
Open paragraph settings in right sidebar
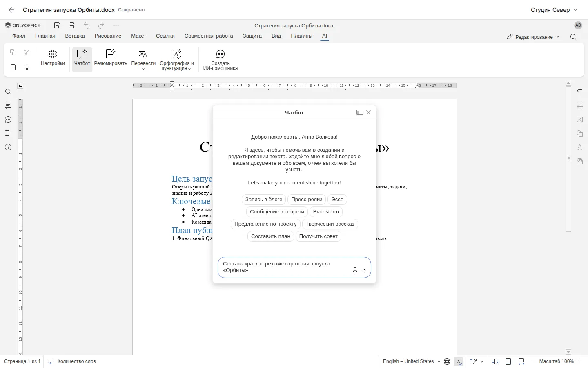[580, 92]
